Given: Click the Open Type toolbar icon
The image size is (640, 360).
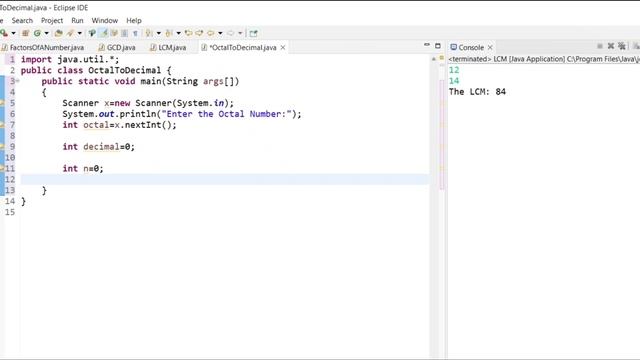Looking at the screenshot, I should click(x=58, y=33).
